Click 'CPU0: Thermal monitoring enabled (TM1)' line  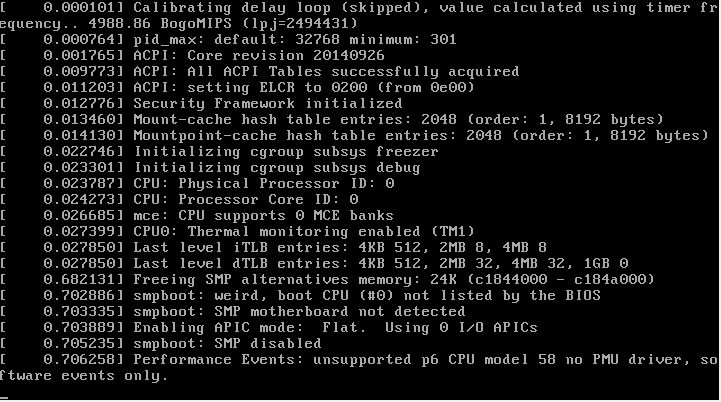coord(237,231)
